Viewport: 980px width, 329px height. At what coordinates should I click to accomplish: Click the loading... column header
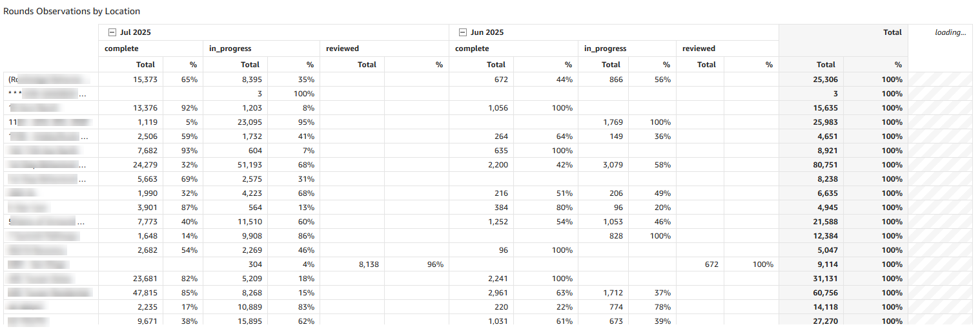coord(950,32)
